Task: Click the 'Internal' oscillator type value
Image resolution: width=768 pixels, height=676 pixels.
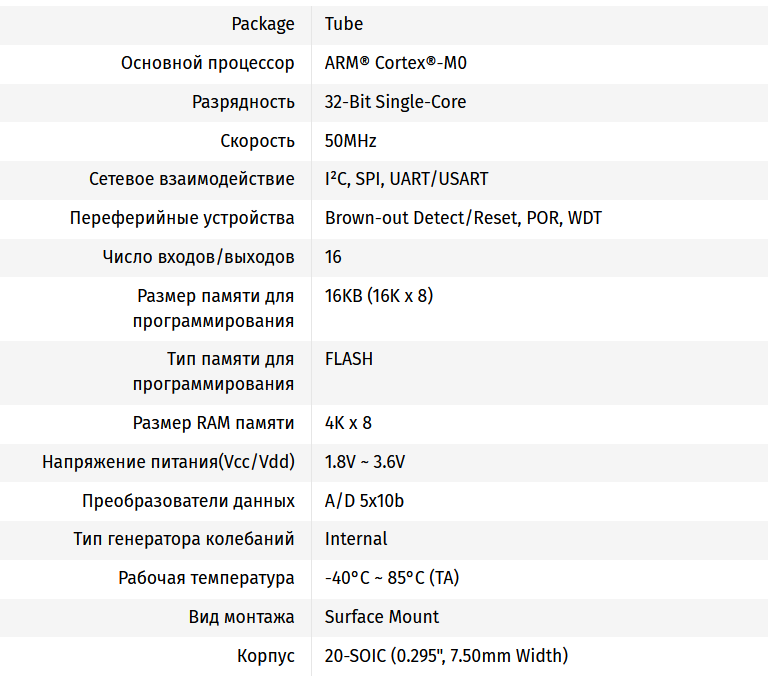Action: click(x=356, y=539)
